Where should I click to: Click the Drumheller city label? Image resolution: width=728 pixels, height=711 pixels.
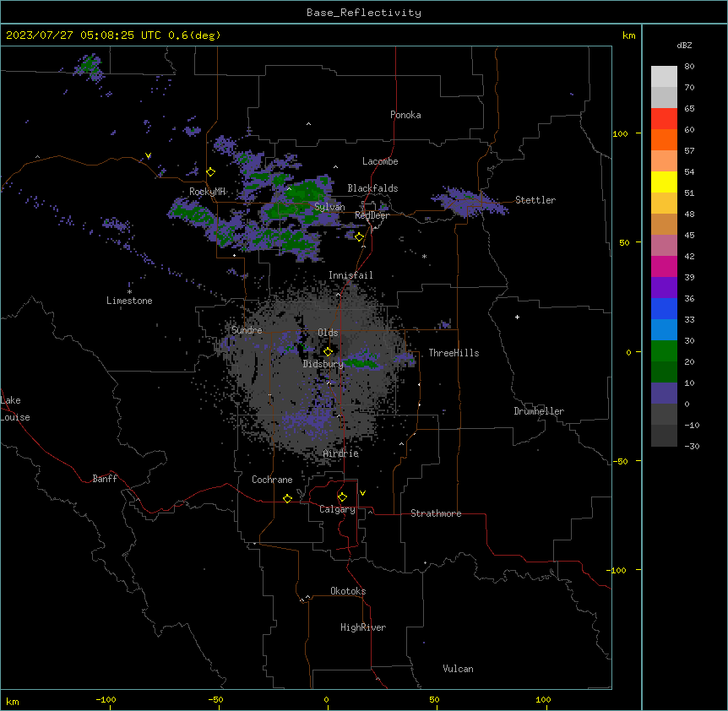click(539, 411)
